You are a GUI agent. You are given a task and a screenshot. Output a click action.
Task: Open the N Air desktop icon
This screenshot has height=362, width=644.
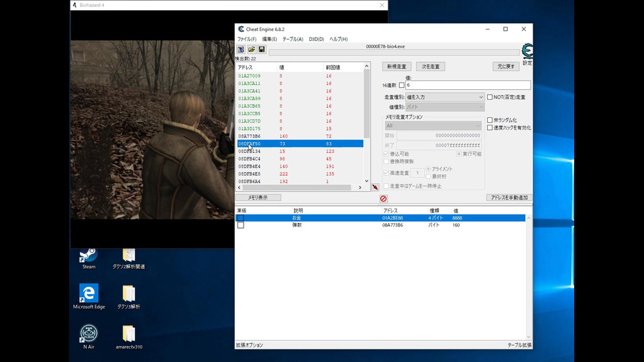pyautogui.click(x=89, y=334)
